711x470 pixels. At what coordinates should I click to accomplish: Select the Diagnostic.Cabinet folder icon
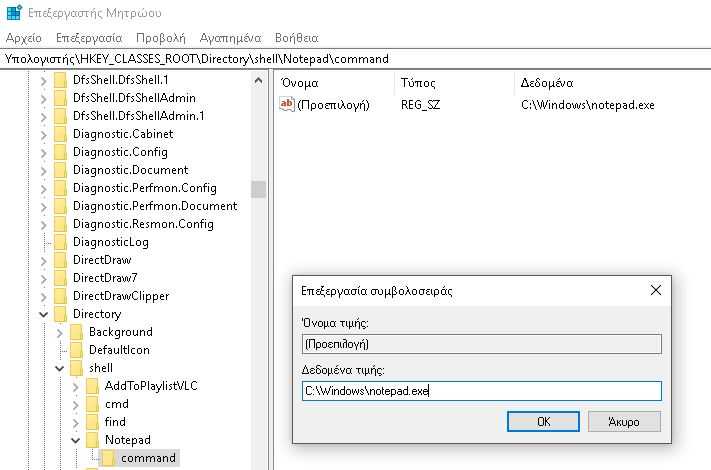pyautogui.click(x=60, y=134)
